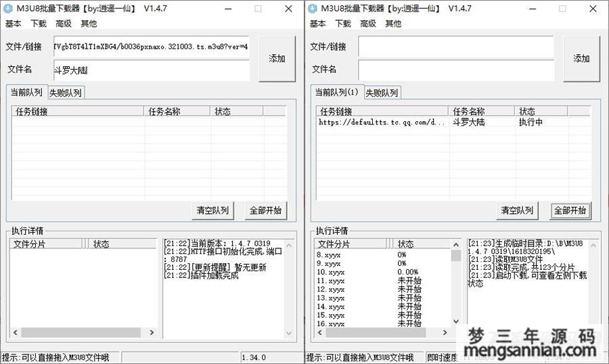Click the 执行中 status cell
Screen dimensions: 609x364
(531, 122)
